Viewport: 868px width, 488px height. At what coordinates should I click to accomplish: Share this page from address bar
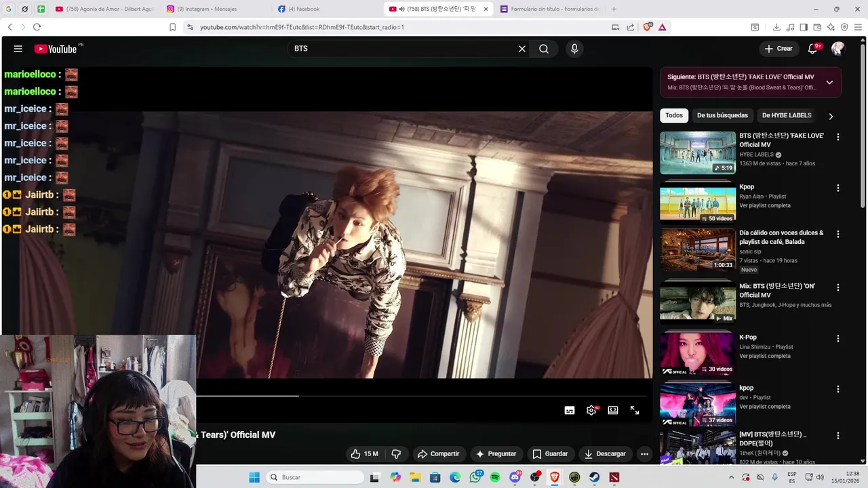point(630,27)
